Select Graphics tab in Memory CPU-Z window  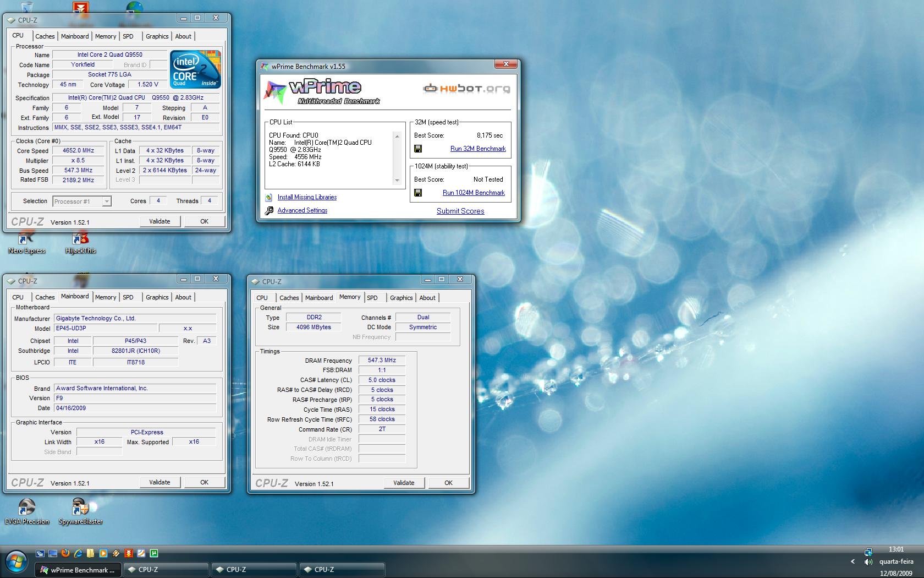click(402, 298)
